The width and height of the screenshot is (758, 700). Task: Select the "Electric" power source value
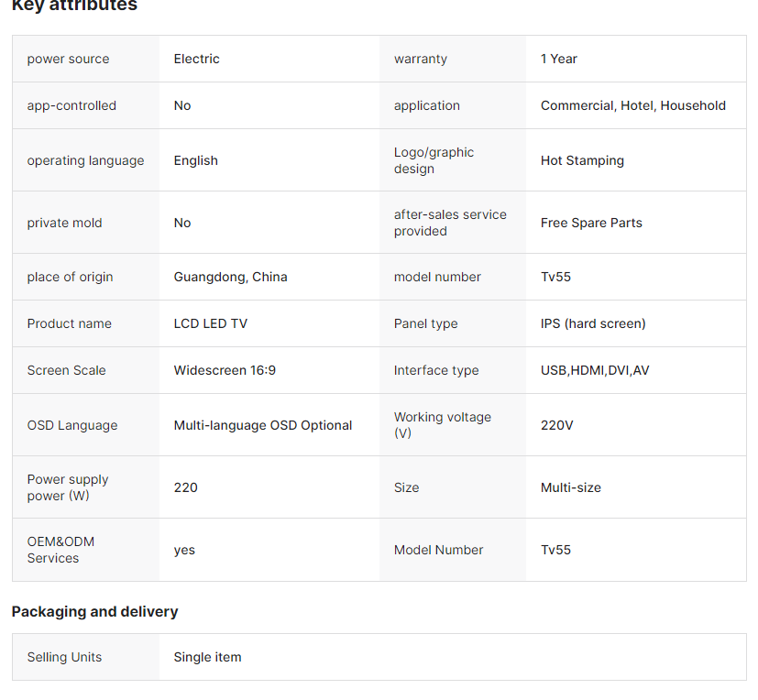196,59
